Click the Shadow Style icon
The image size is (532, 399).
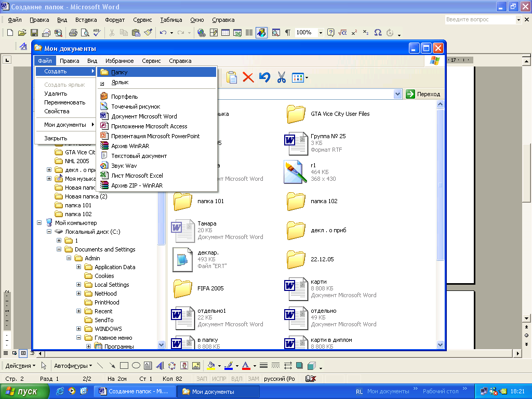(x=299, y=365)
